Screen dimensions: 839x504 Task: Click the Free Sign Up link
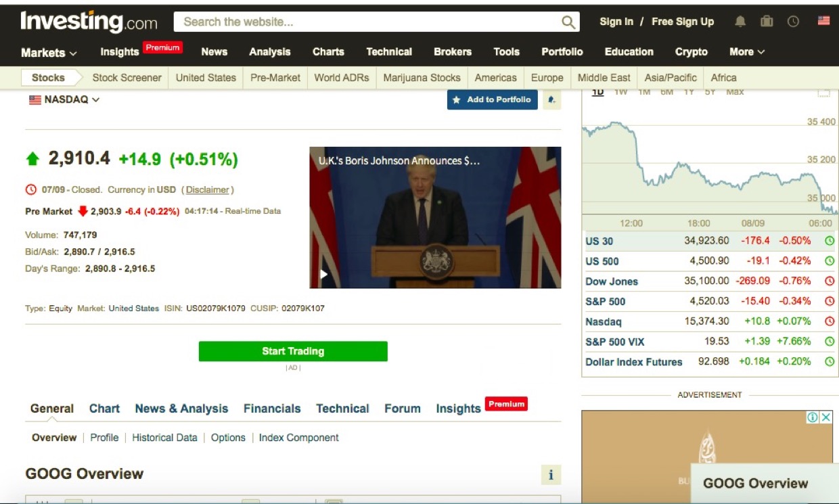[x=683, y=22]
